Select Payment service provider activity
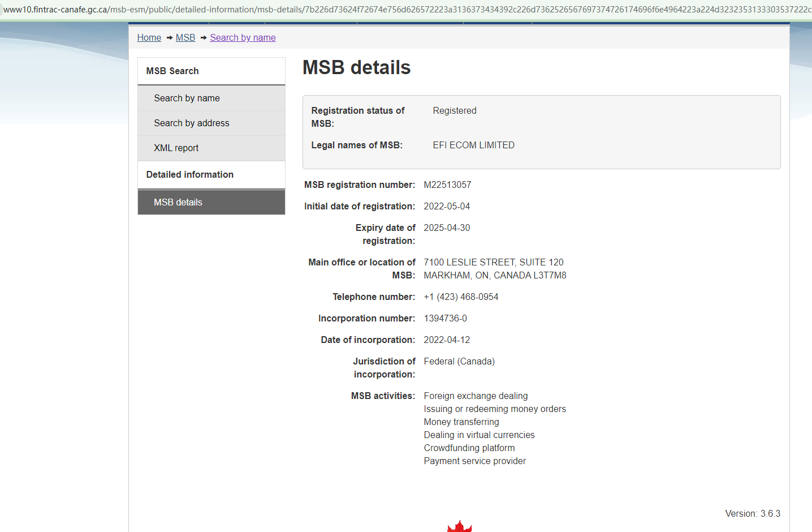812x532 pixels. [x=475, y=461]
